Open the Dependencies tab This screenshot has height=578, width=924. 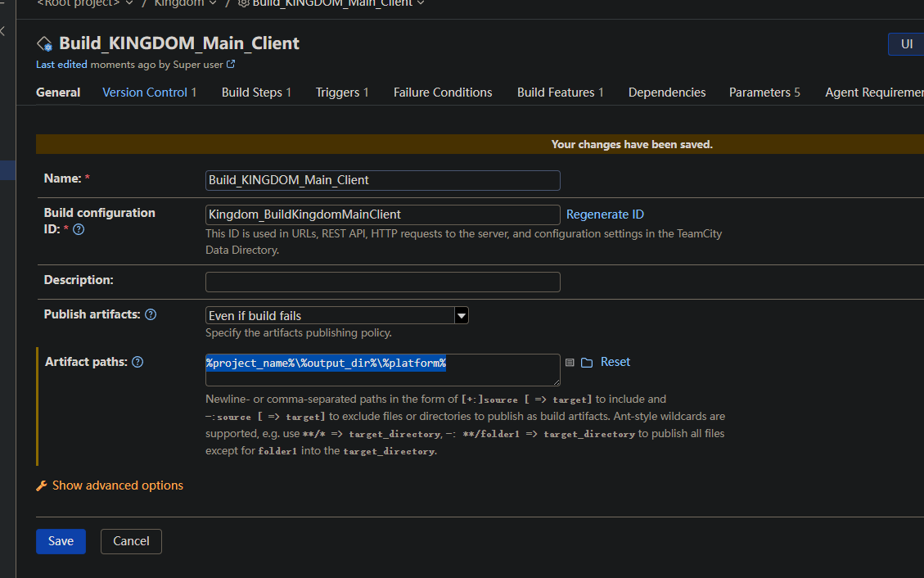(666, 93)
